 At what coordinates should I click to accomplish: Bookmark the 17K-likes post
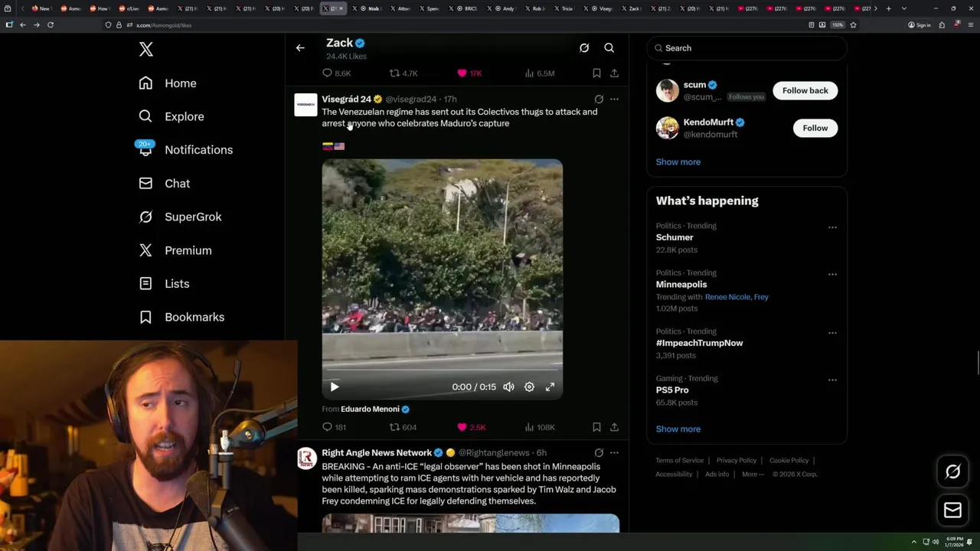[x=596, y=73]
